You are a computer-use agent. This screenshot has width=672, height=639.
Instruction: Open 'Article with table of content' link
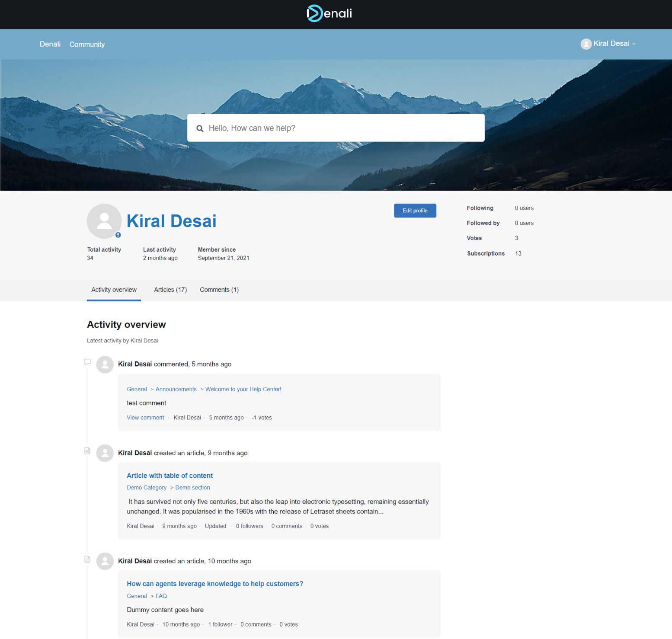(170, 476)
